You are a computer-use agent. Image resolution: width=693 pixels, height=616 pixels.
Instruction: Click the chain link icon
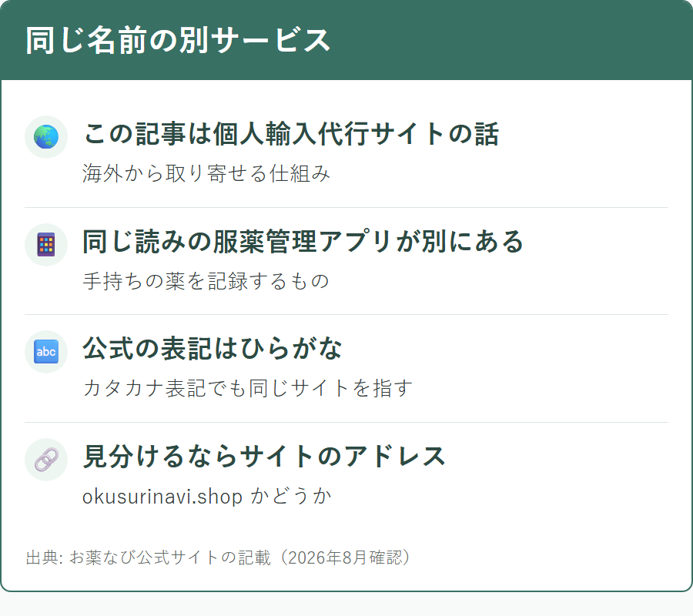46,460
